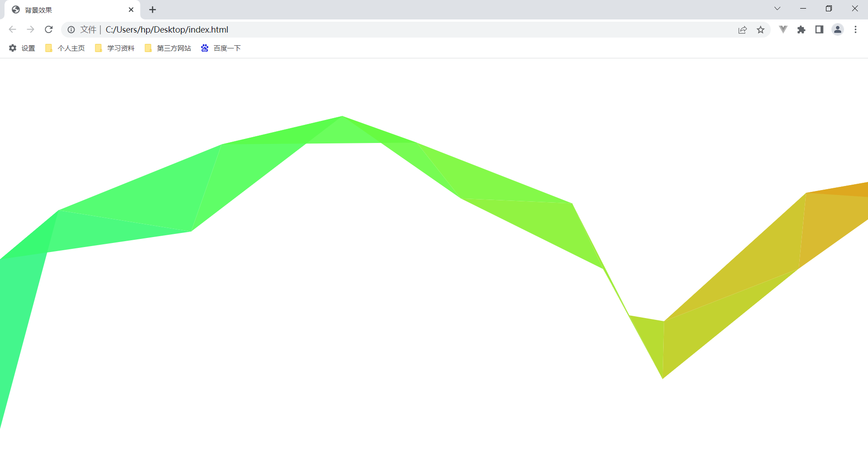This screenshot has height=466, width=868.
Task: Close the 背景效果 tab
Action: (x=131, y=10)
